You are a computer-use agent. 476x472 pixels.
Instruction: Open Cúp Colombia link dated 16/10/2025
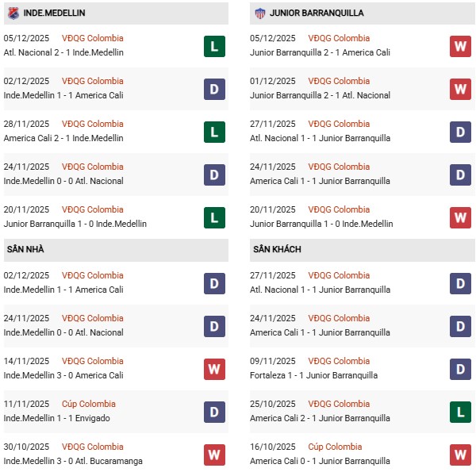336,447
